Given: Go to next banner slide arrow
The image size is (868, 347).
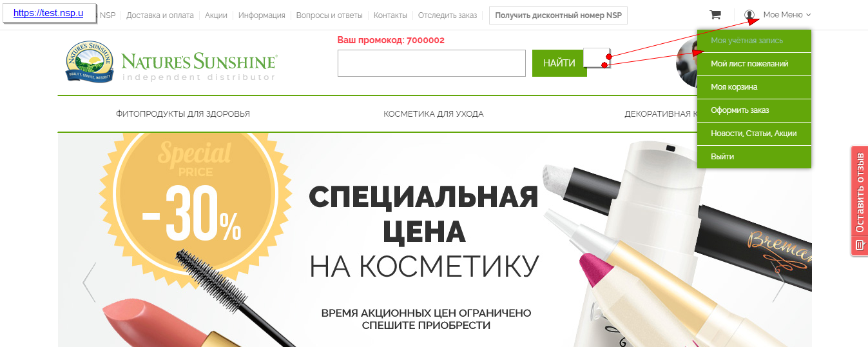Looking at the screenshot, I should point(779,283).
